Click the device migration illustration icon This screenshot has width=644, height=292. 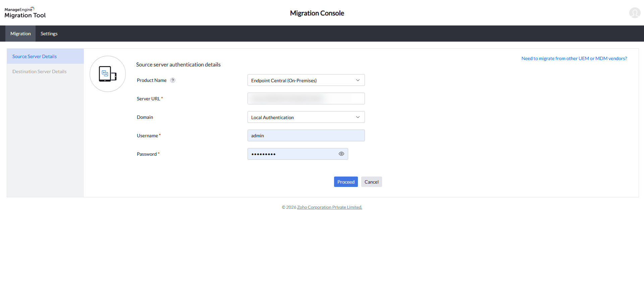click(108, 74)
